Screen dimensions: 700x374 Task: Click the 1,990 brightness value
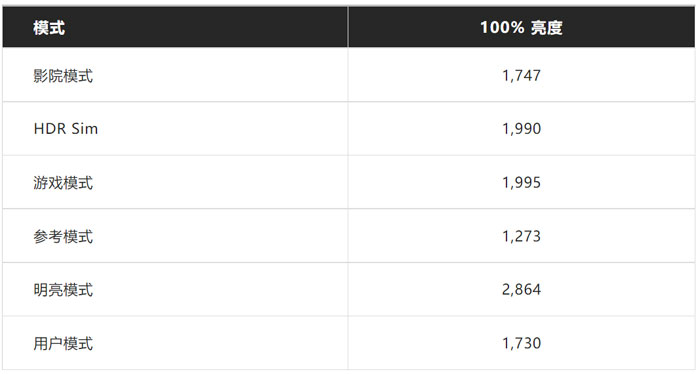(x=521, y=129)
